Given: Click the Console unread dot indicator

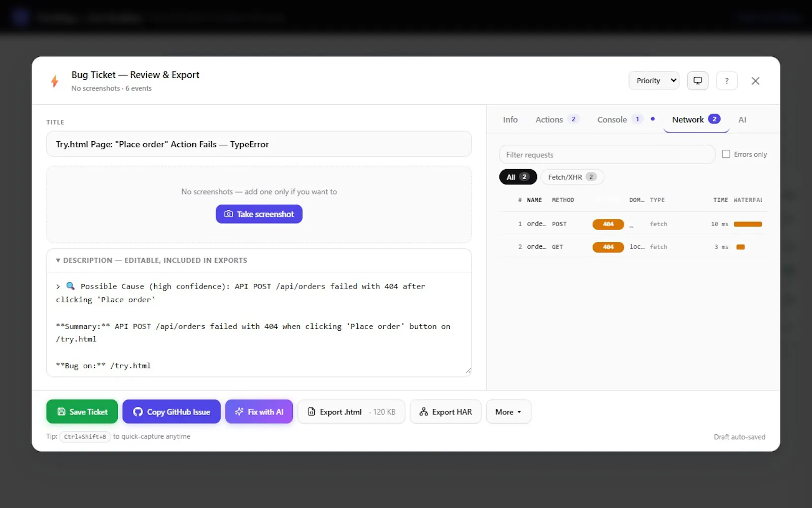Looking at the screenshot, I should tap(653, 119).
